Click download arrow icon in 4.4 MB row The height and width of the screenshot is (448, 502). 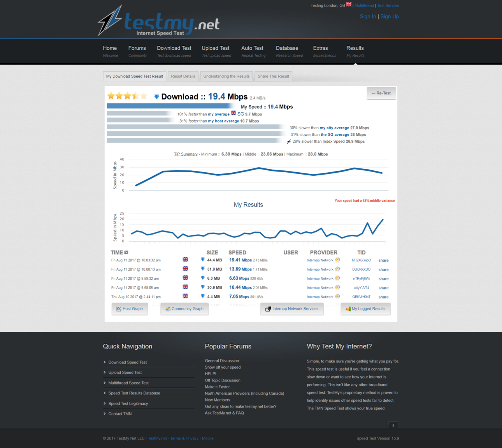[x=203, y=296]
